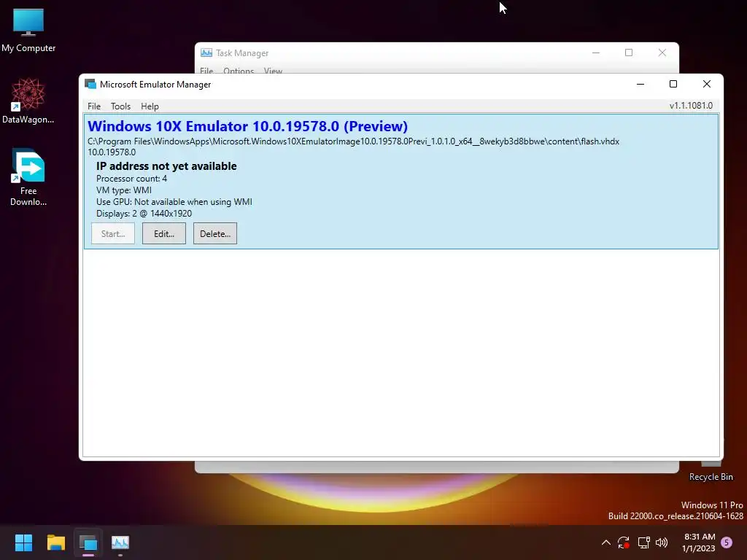Viewport: 747px width, 560px height.
Task: Click the version label v1.1.1081.0
Action: point(691,105)
